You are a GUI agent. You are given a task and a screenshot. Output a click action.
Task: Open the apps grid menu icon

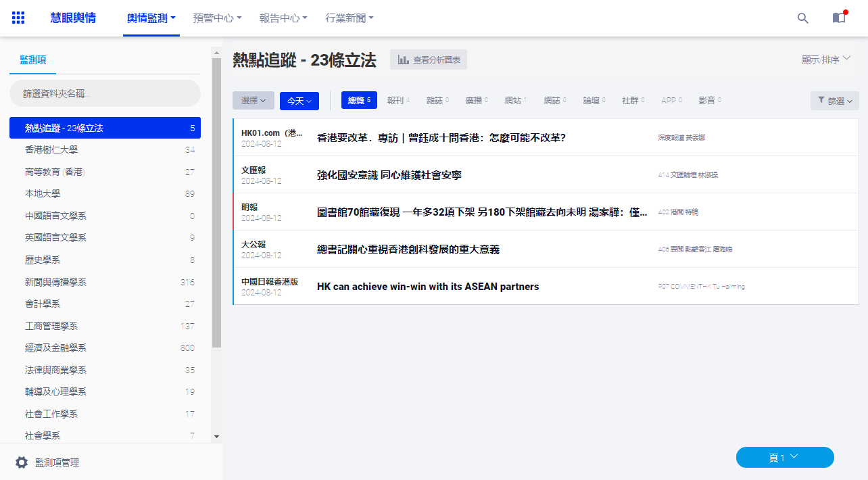(x=18, y=18)
